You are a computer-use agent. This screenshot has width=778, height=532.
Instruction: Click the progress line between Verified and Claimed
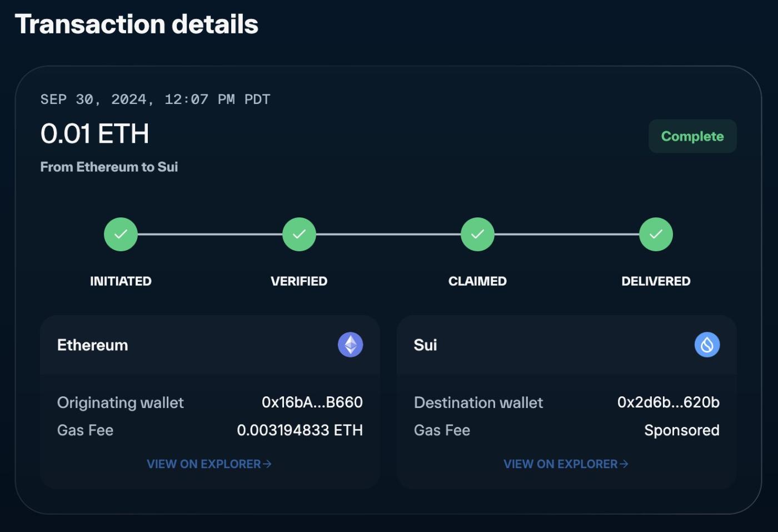(x=388, y=234)
